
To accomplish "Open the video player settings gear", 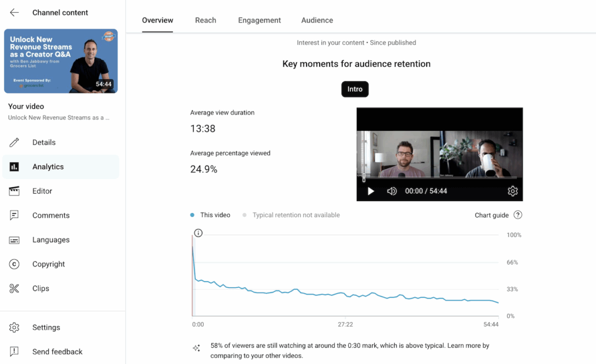I will 513,191.
